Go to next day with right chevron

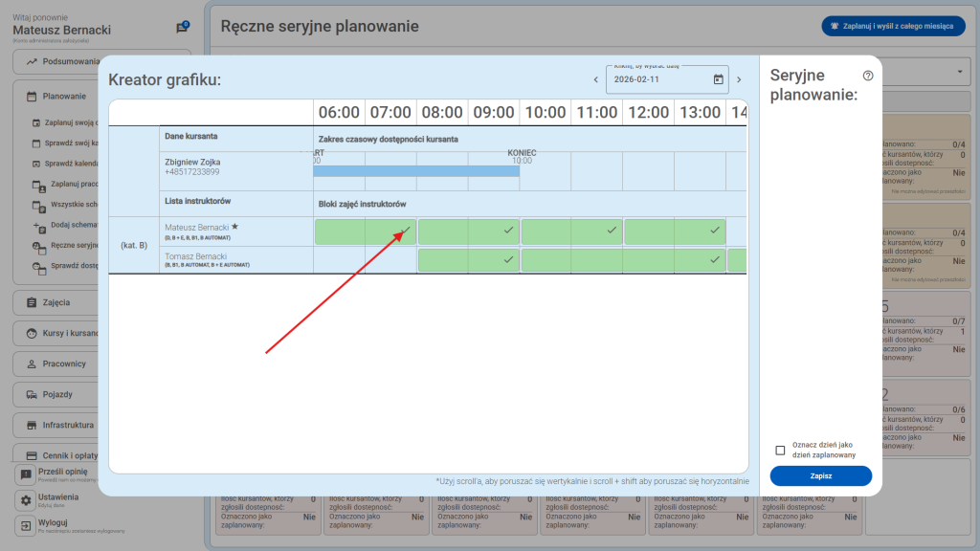(x=739, y=79)
